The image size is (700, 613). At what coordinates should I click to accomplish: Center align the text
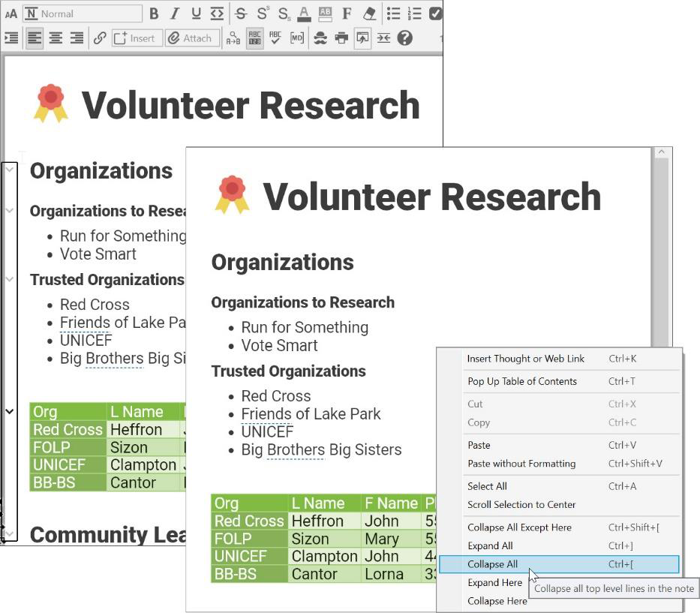pos(56,38)
